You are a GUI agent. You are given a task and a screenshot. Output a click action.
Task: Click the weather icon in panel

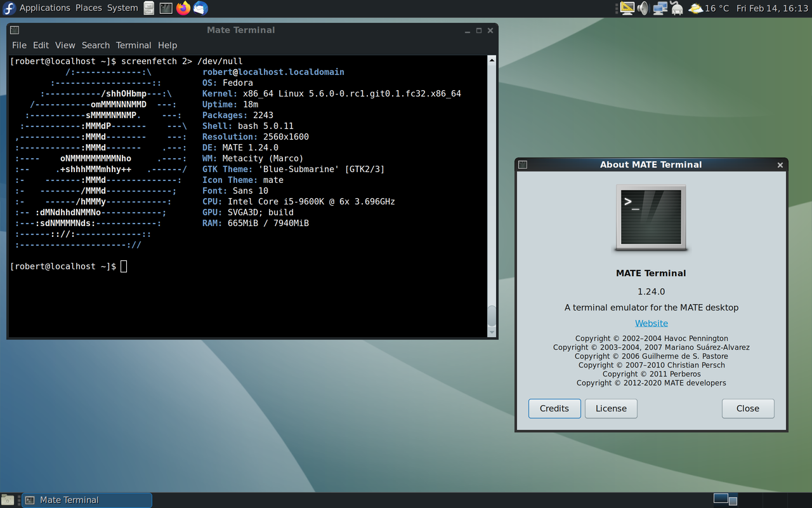(695, 8)
